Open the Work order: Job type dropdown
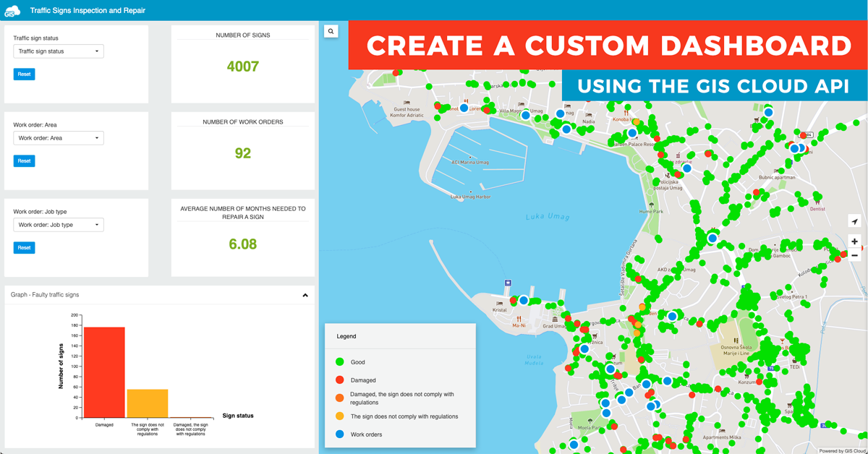Viewport: 868px width, 454px height. click(59, 225)
